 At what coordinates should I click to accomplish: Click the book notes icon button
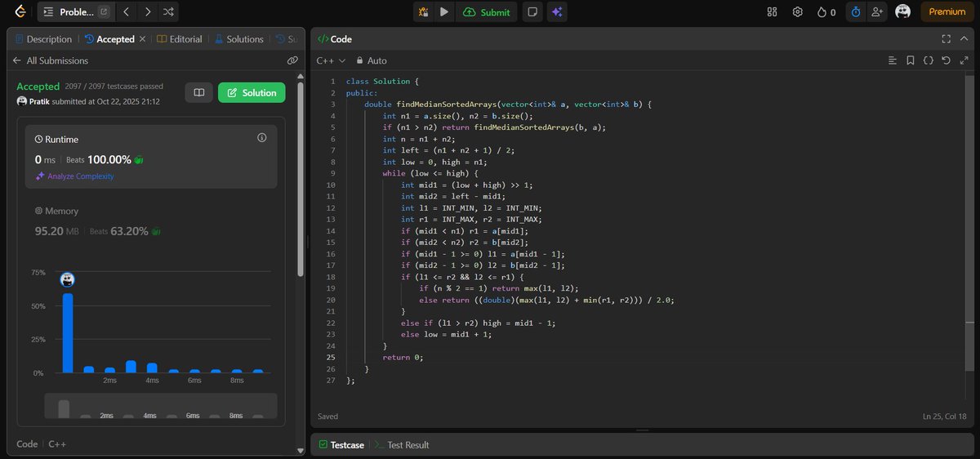(x=198, y=92)
